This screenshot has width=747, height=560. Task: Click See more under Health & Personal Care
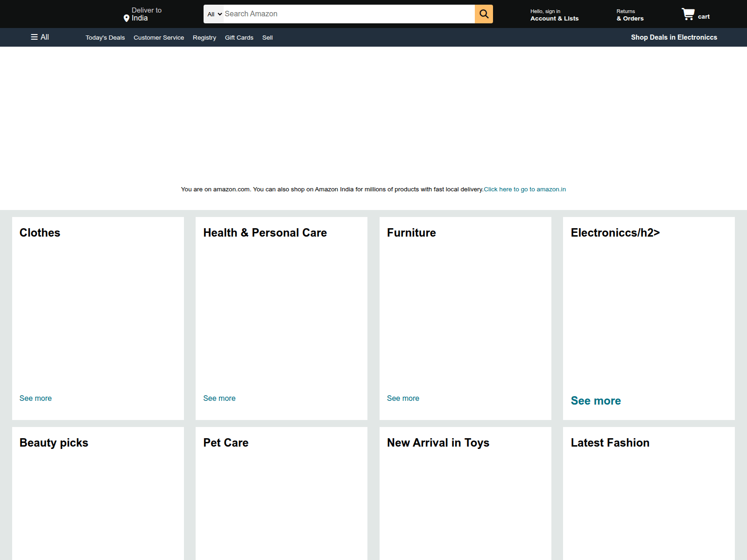tap(219, 398)
